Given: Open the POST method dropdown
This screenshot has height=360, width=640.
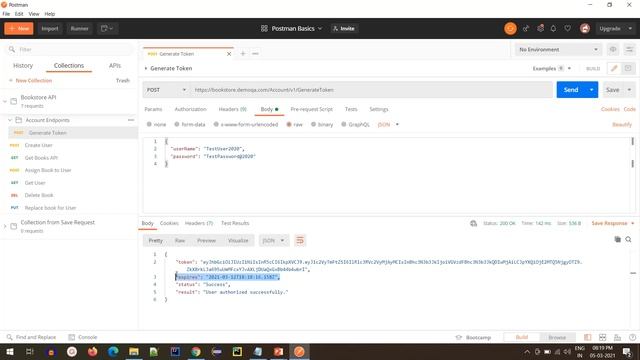Looking at the screenshot, I should [166, 90].
